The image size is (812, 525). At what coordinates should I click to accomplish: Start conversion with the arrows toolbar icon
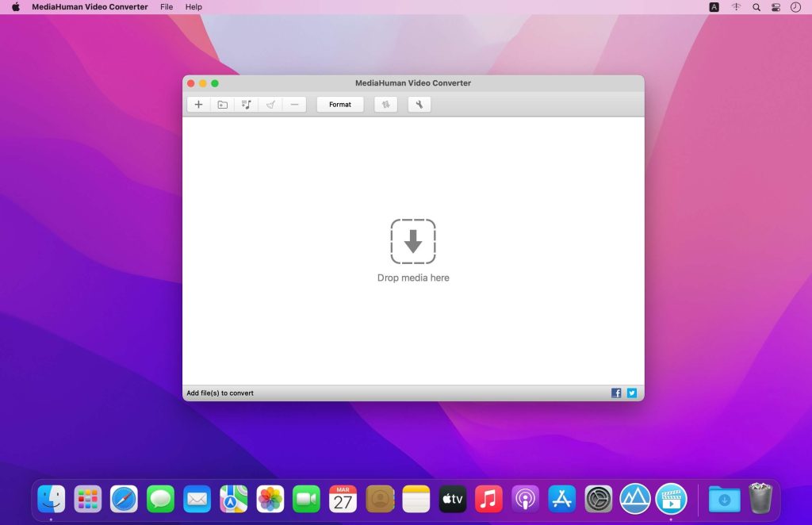pyautogui.click(x=385, y=104)
